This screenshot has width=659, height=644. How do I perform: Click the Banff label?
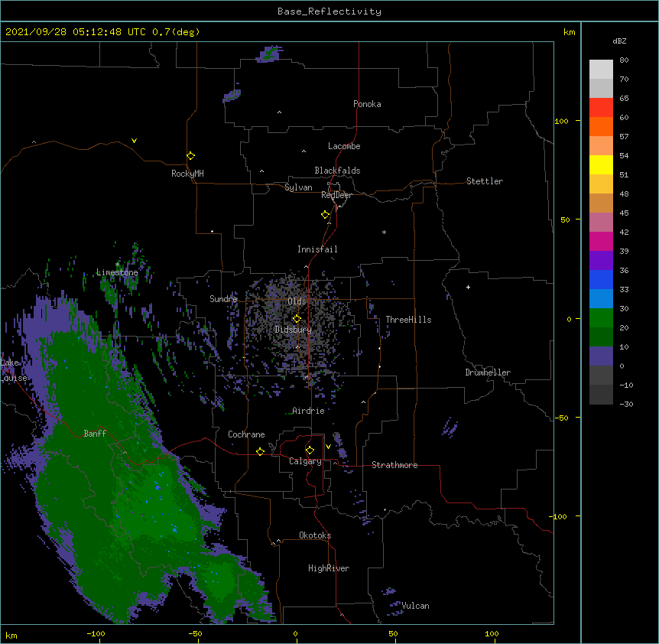coord(95,434)
